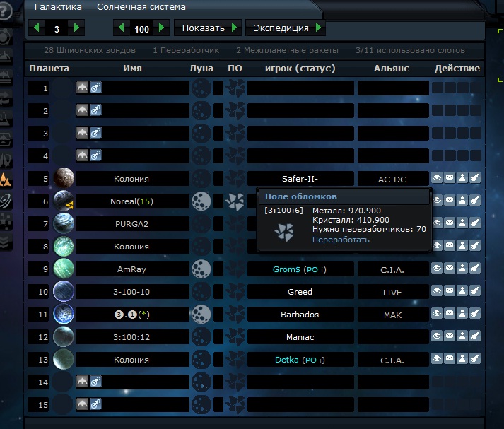Click 3/11 использовано слотов text
The width and height of the screenshot is (504, 429).
410,50
